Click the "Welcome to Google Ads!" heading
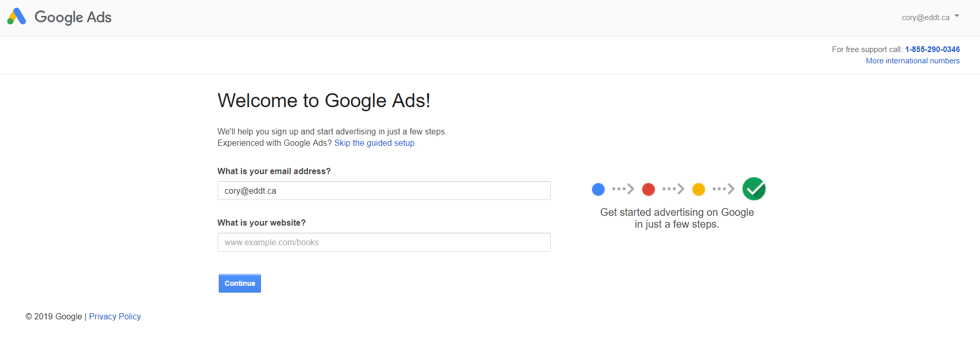This screenshot has height=341, width=980. coord(324,100)
